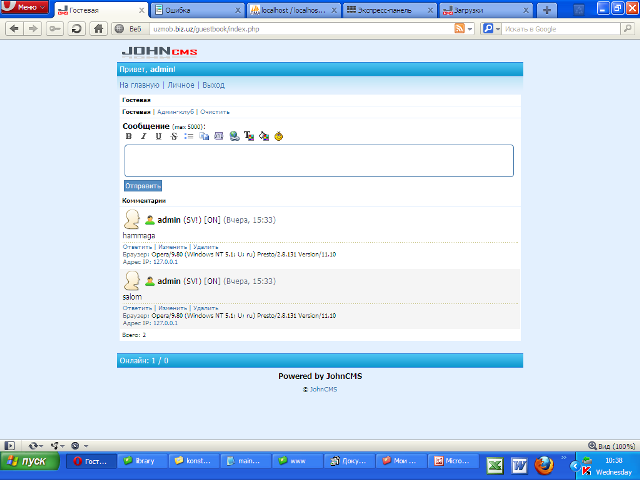The width and height of the screenshot is (640, 480).
Task: Insert a hyperlink with globe icon
Action: click(234, 136)
